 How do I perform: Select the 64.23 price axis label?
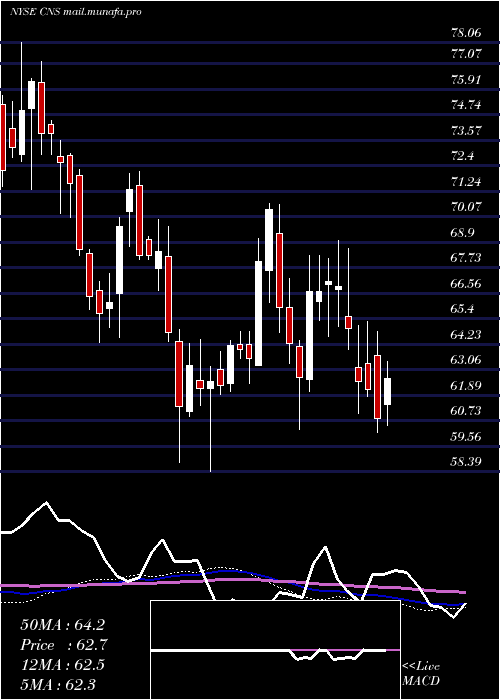pyautogui.click(x=467, y=334)
